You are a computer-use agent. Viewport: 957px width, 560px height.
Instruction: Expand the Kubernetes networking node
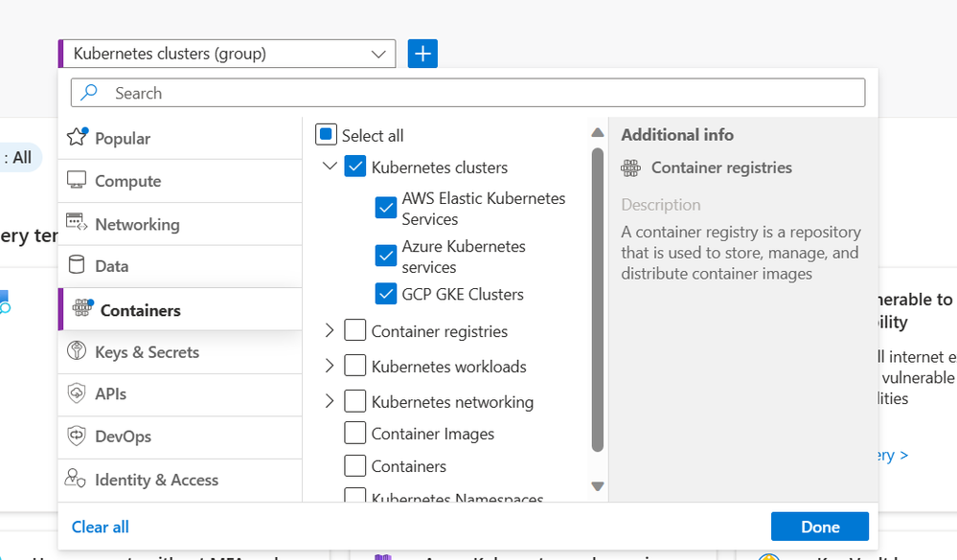330,401
